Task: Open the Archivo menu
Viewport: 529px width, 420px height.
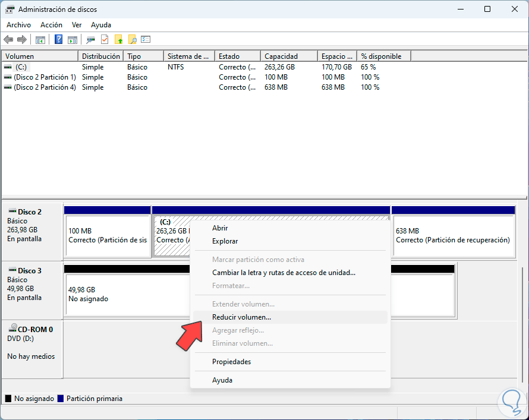Action: tap(18, 25)
